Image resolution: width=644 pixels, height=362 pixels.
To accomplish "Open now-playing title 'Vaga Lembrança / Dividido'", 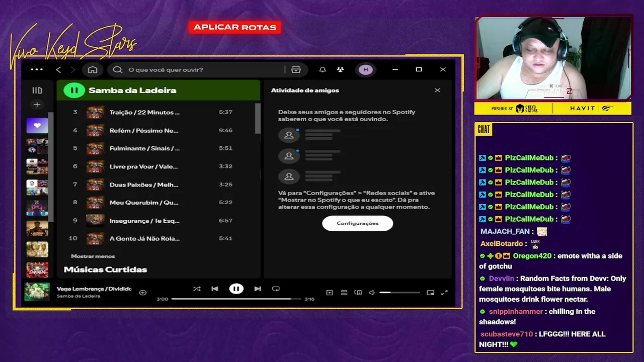I will click(94, 289).
